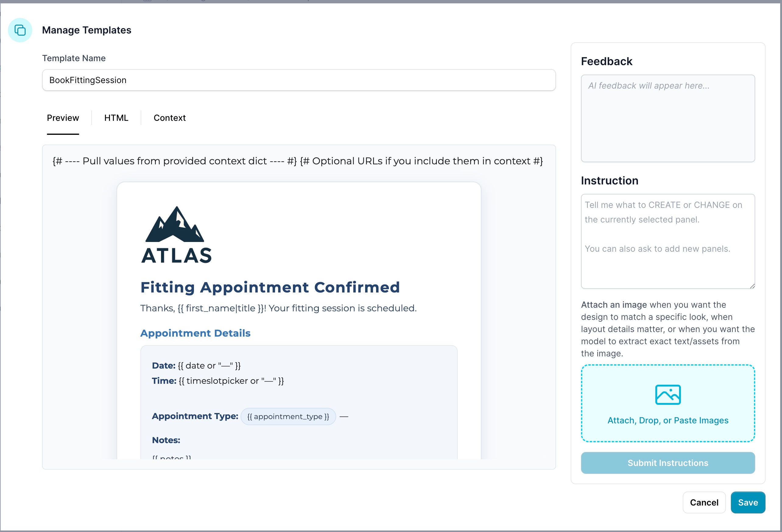Switch to the HTML tab
This screenshot has height=532, width=782.
[116, 118]
